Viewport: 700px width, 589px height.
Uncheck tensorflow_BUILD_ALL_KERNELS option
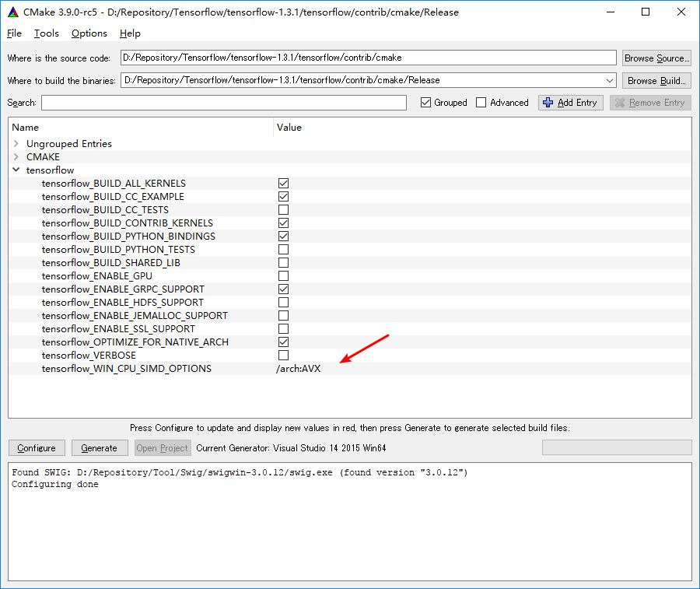(x=283, y=183)
